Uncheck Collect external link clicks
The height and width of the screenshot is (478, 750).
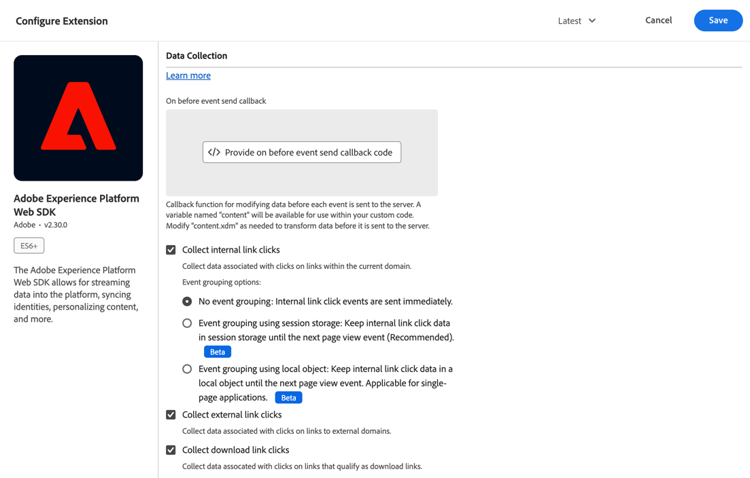[171, 415]
